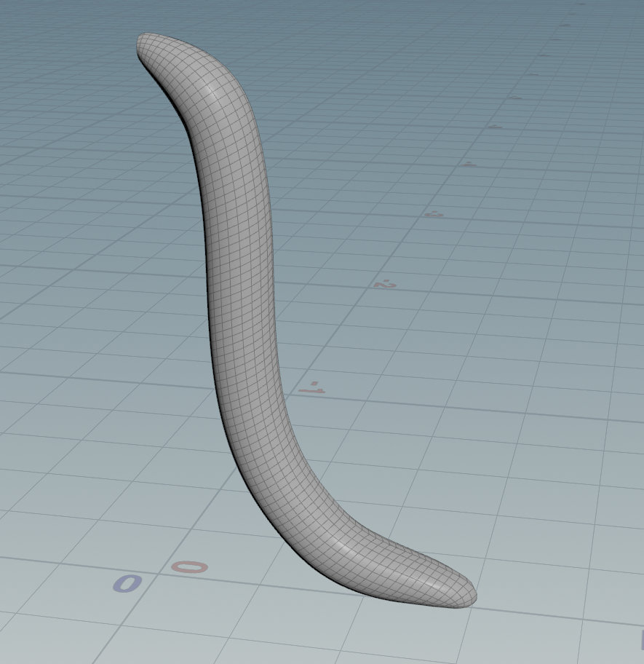The height and width of the screenshot is (664, 644).
Task: Click the red 3 grid label
Action: click(x=434, y=214)
